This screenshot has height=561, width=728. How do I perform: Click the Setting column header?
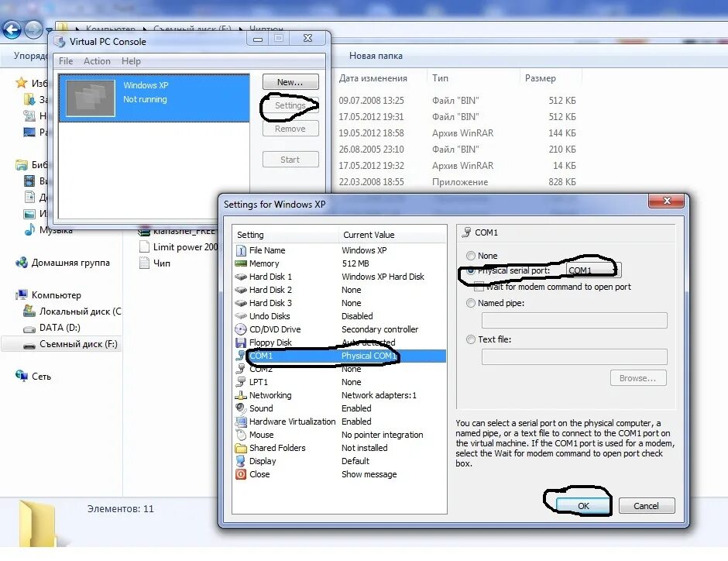(x=286, y=235)
